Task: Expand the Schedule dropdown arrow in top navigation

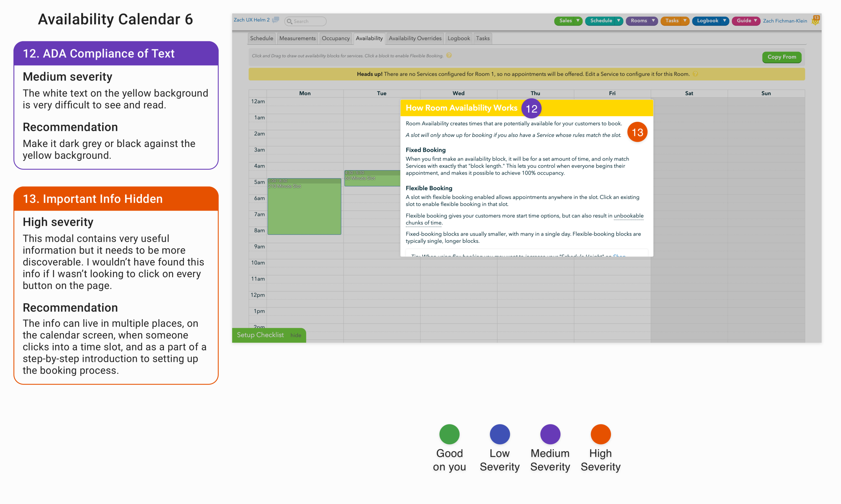Action: tap(618, 20)
